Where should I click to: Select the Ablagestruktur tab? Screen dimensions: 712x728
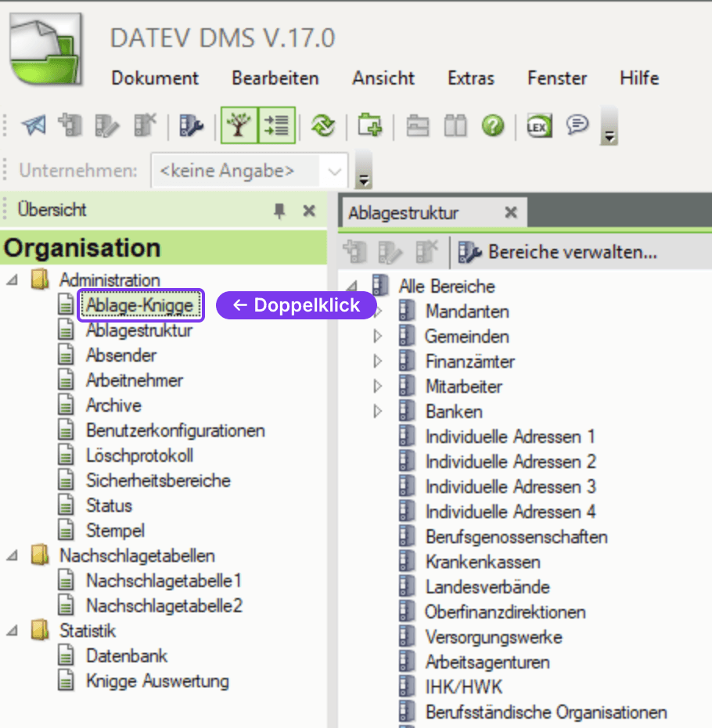404,213
